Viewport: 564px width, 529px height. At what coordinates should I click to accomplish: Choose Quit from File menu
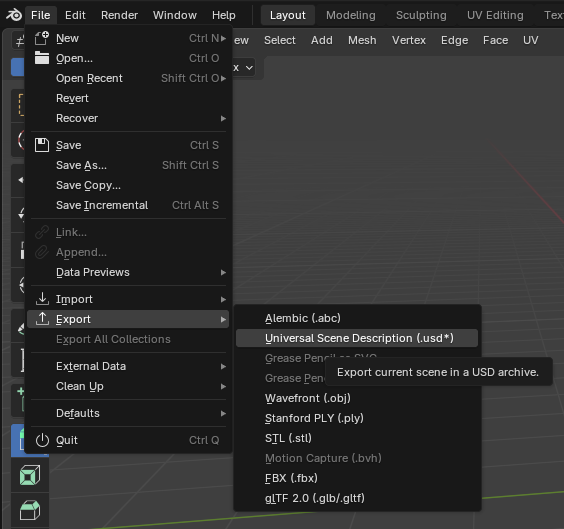point(128,440)
